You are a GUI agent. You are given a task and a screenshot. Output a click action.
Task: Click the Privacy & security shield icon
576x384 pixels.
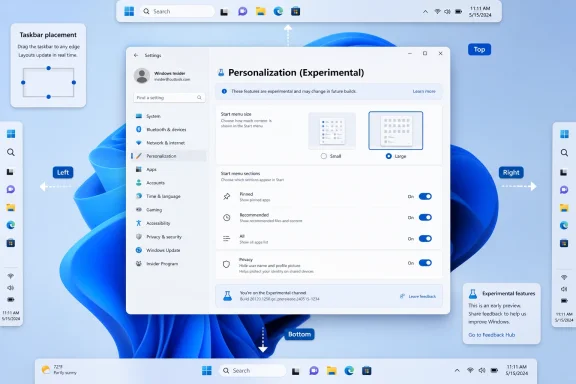139,237
